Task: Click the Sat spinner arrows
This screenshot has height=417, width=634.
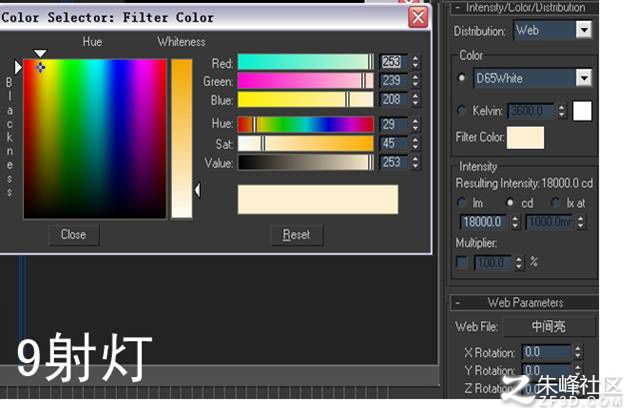Action: tap(415, 143)
